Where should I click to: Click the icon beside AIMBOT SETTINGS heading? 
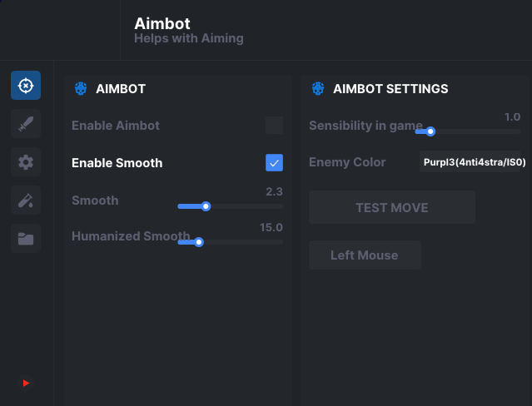pyautogui.click(x=318, y=88)
